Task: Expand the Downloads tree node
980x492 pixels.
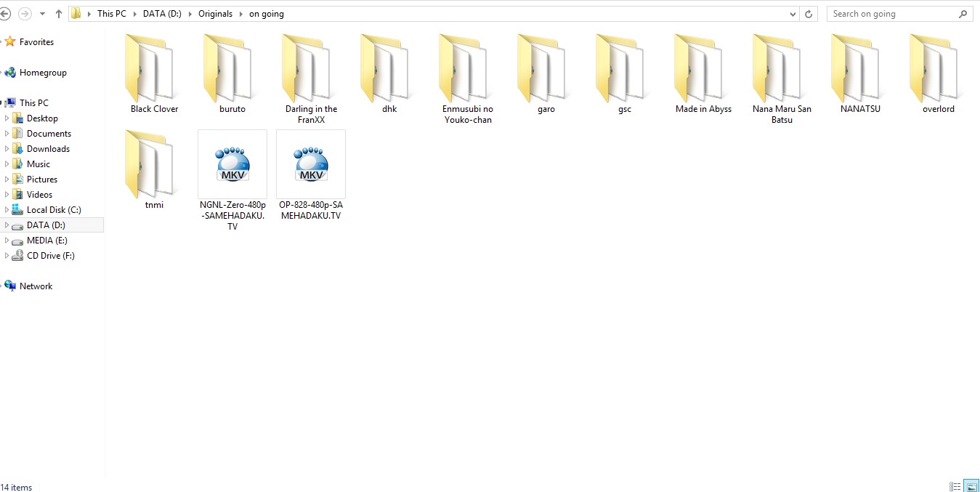Action: (7, 148)
